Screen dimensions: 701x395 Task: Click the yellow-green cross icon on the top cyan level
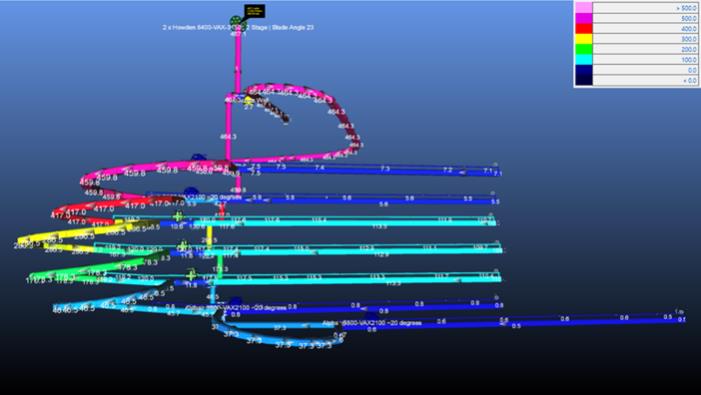[178, 217]
